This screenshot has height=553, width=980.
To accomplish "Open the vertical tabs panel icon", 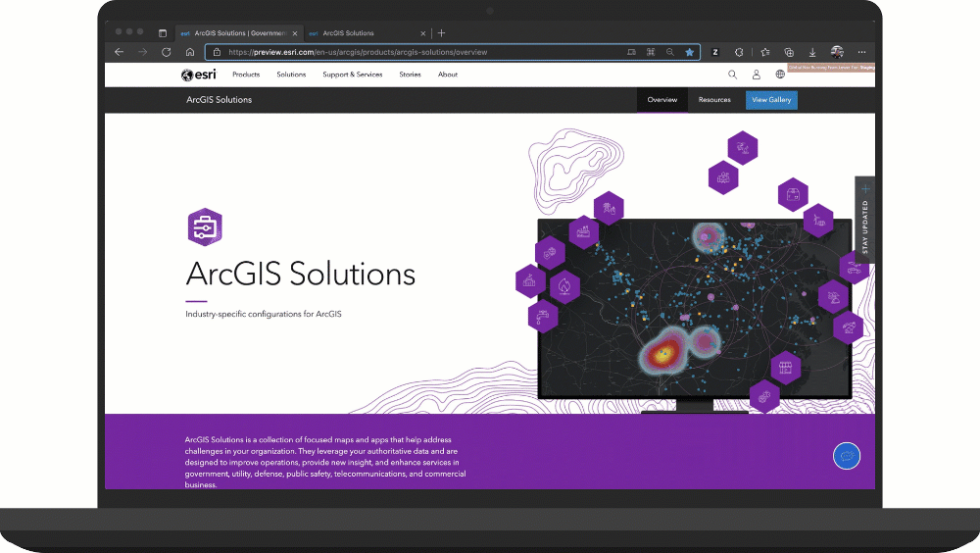I will 163,33.
